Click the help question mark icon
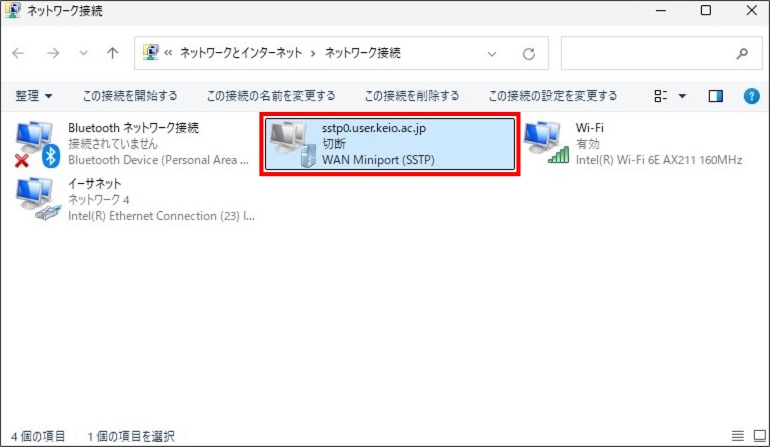Viewport: 770px width, 447px height. 751,96
